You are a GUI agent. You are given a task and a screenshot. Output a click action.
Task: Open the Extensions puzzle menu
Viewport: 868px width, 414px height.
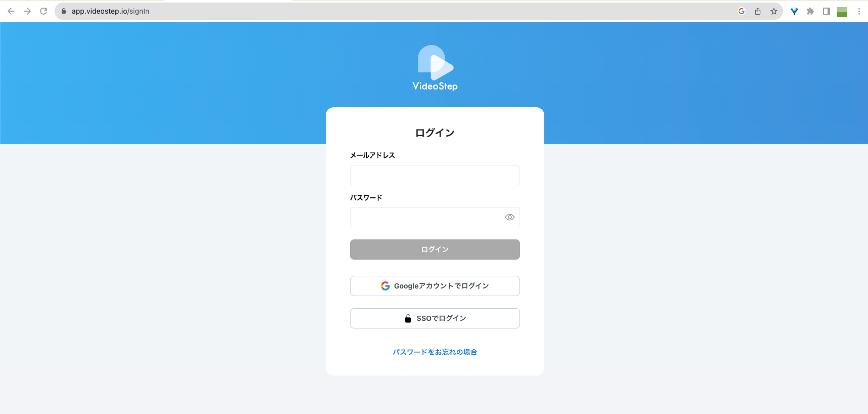[810, 11]
